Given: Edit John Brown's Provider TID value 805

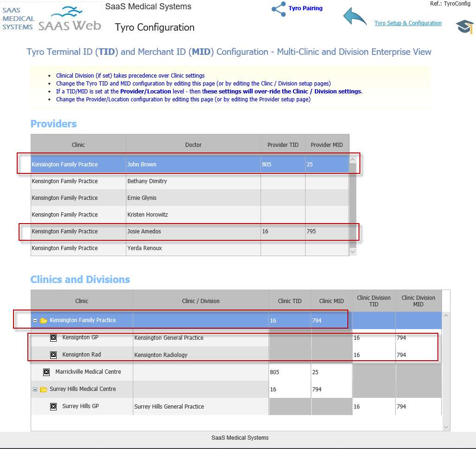Looking at the screenshot, I should [x=283, y=165].
